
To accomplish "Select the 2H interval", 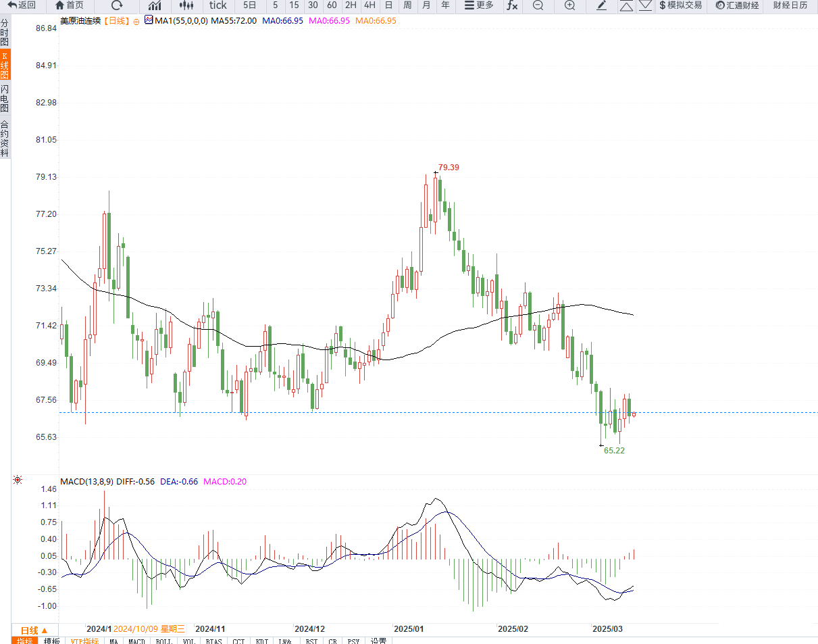I will coord(351,5).
